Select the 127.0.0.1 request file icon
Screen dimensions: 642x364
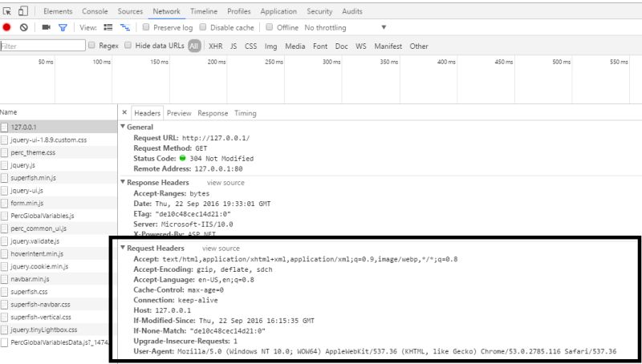(x=4, y=127)
